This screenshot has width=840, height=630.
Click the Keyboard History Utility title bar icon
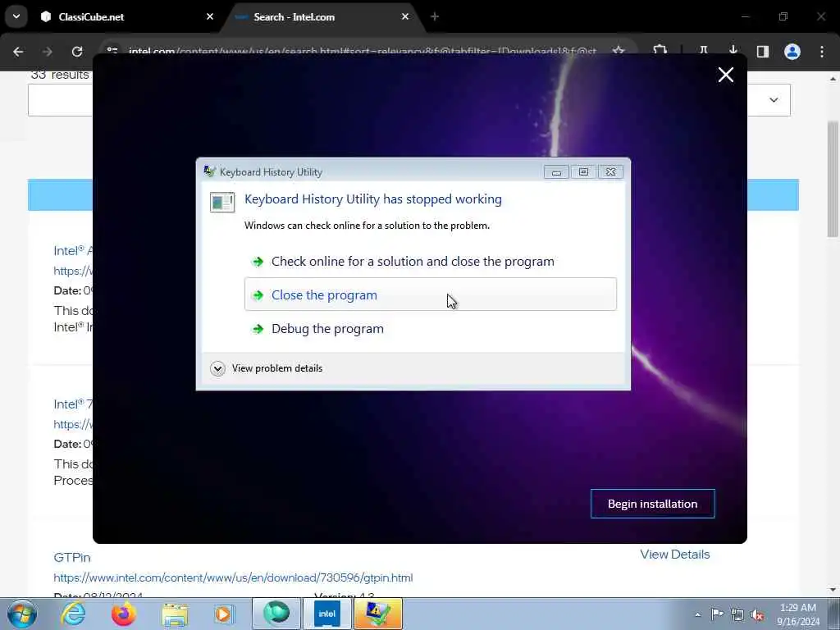pyautogui.click(x=210, y=171)
